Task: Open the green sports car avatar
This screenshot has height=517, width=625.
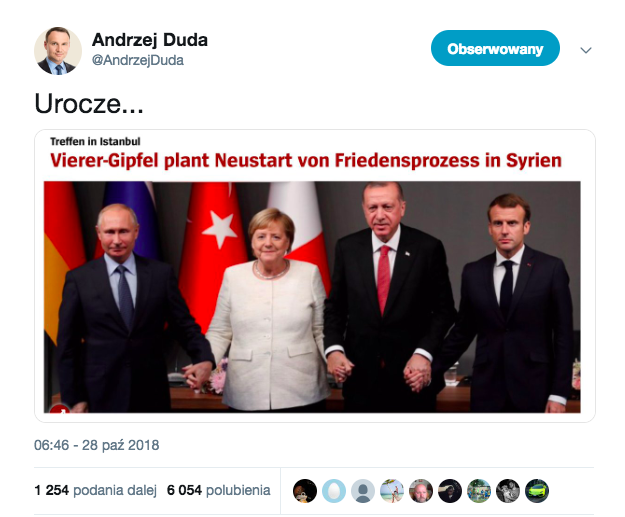Action: pos(537,491)
